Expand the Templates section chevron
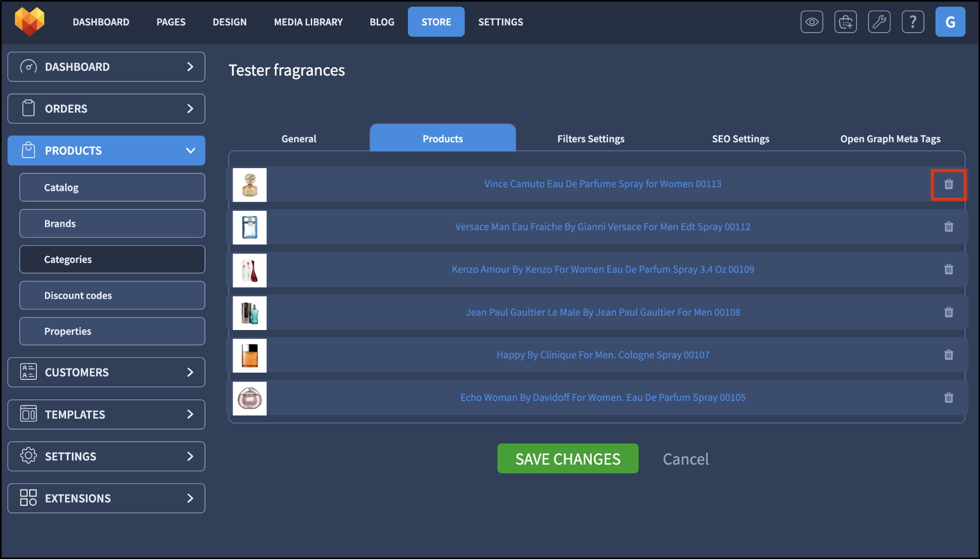Viewport: 980px width, 559px height. coord(190,414)
